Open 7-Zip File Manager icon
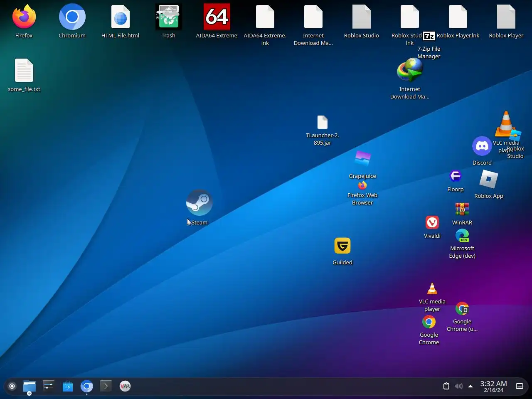The width and height of the screenshot is (532, 399). point(429,36)
